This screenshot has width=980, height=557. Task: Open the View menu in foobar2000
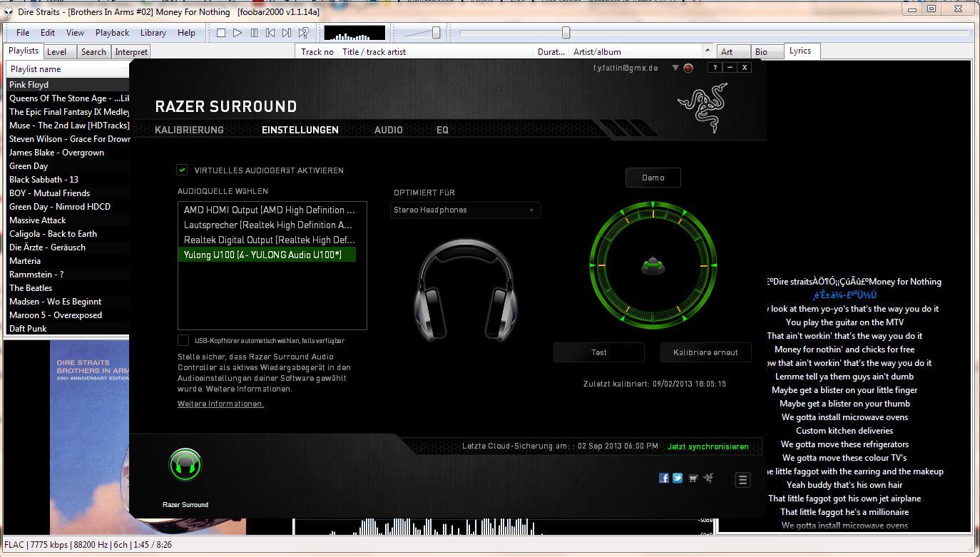coord(75,33)
